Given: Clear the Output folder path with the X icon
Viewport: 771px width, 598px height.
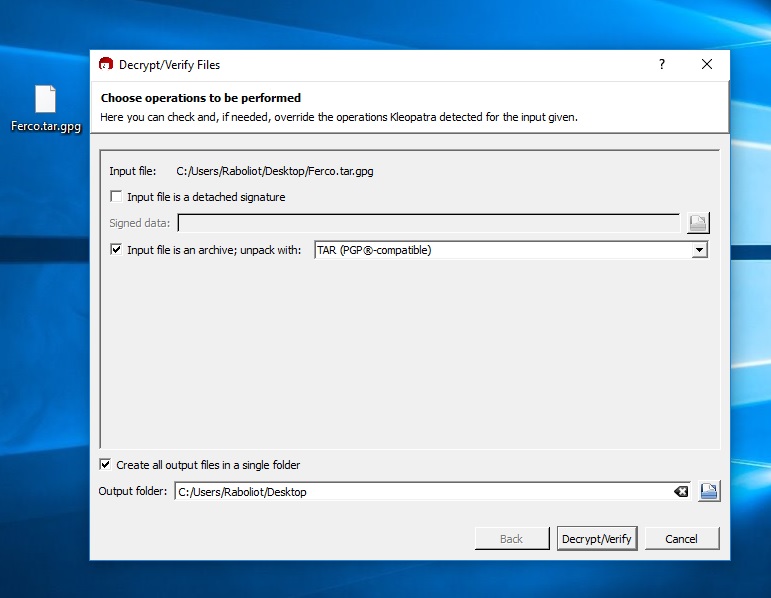Looking at the screenshot, I should click(681, 492).
